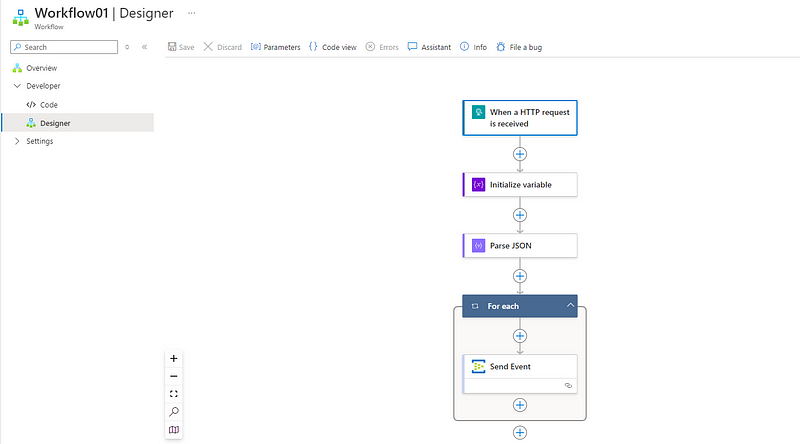Screen dimensions: 800x444
Task: Add action below Send Event
Action: point(520,405)
